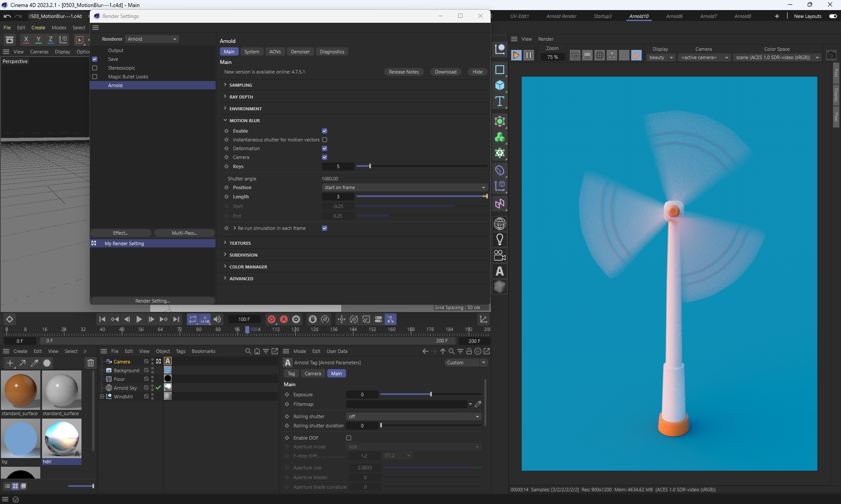Enable record active objects keyframe button
Viewport: 841px width, 504px height.
tap(272, 319)
